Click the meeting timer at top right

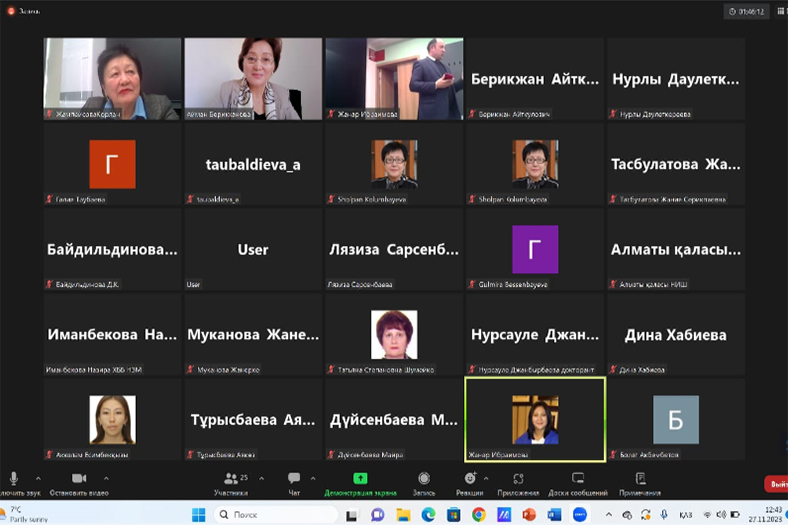(x=748, y=11)
